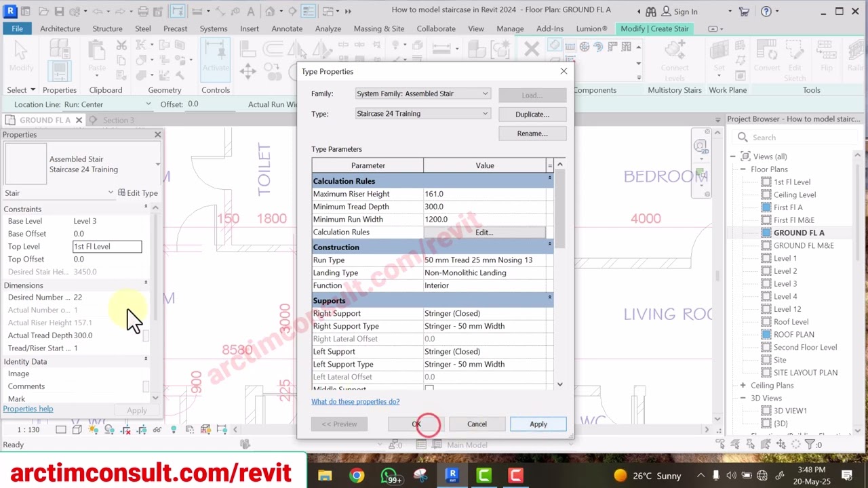Viewport: 868px width, 488px height.
Task: Click the Print icon in quick access toolbar
Action: pos(143,11)
